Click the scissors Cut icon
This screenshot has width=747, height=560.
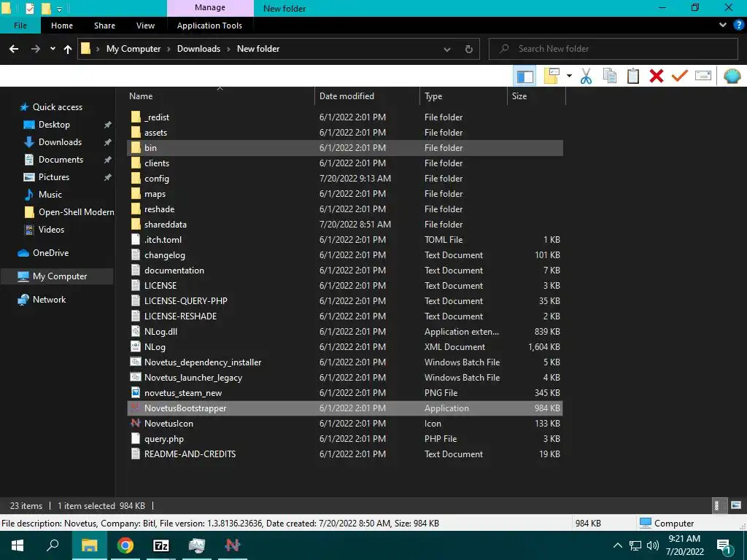click(x=586, y=76)
